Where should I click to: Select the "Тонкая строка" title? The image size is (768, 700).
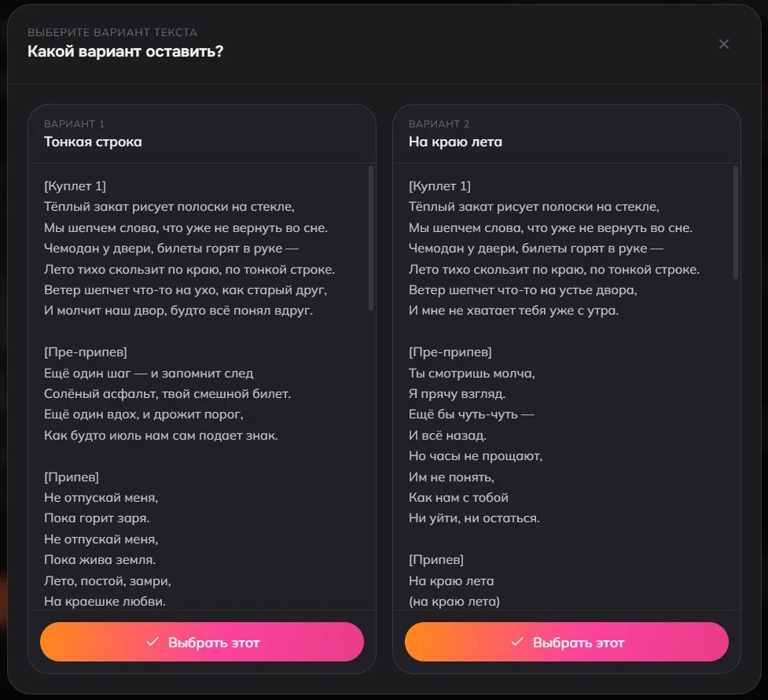click(x=93, y=142)
